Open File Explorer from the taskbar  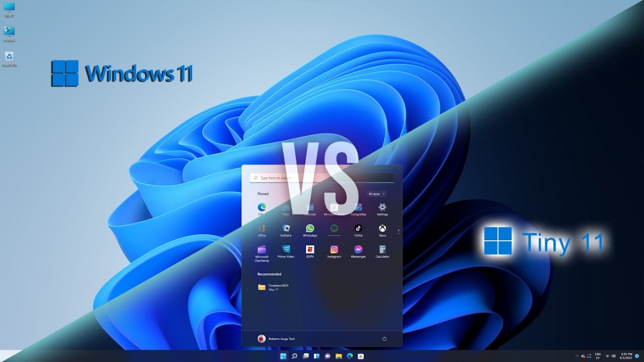[x=339, y=356]
